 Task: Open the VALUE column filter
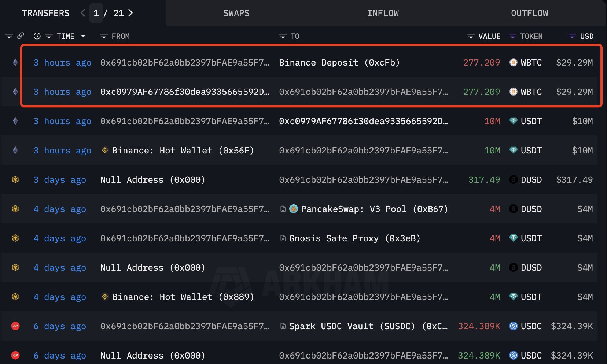click(471, 36)
